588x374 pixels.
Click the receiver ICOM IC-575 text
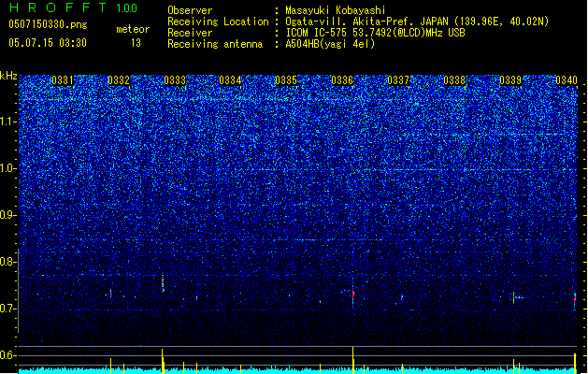pos(318,33)
